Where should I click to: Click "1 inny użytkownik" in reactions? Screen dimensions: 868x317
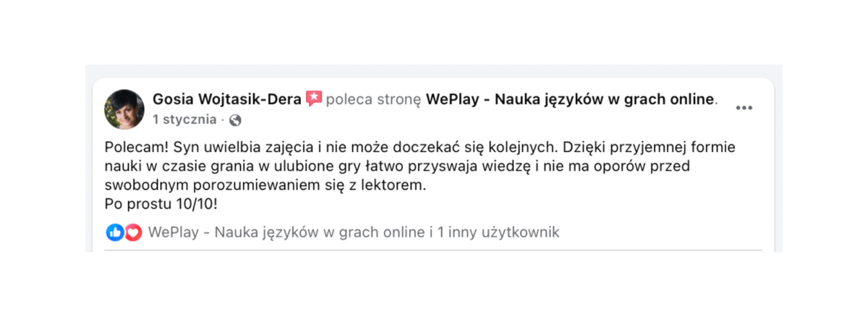click(498, 232)
